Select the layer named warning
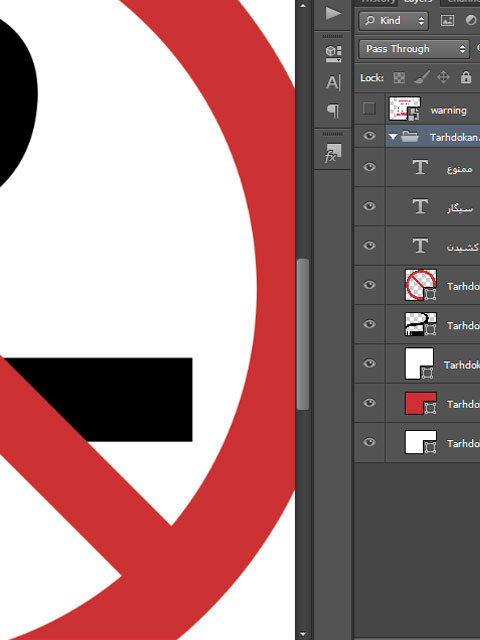The image size is (480, 640). click(448, 111)
